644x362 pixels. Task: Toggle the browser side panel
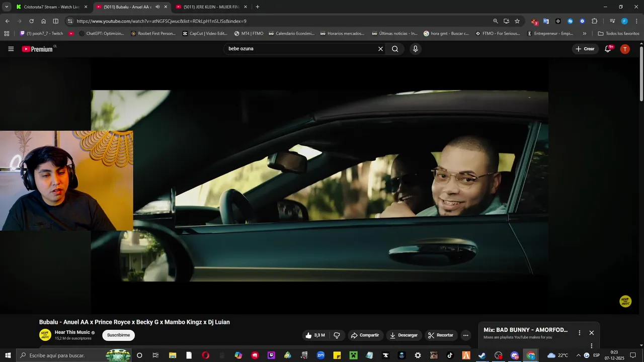(55, 21)
